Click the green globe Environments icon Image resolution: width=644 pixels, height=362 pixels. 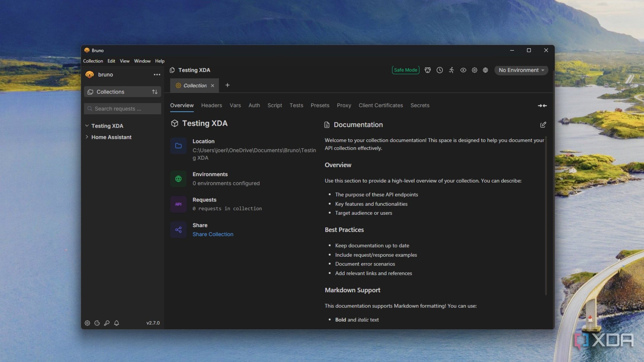(178, 179)
